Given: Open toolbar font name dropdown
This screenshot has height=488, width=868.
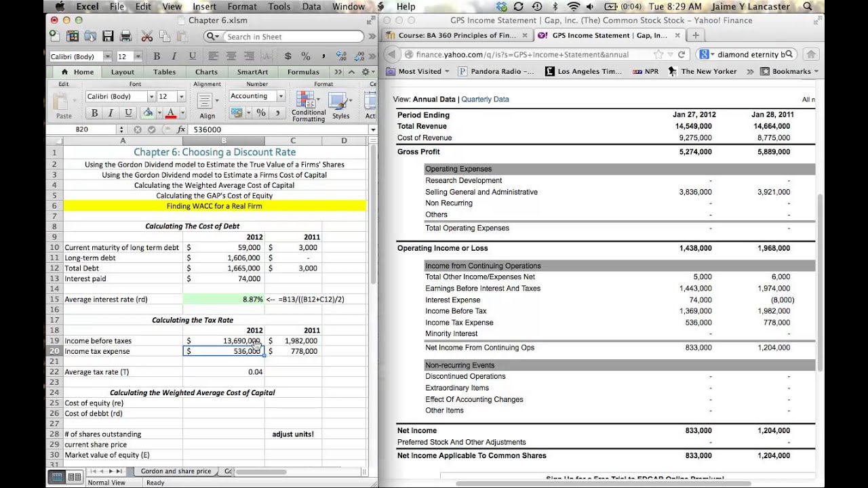Looking at the screenshot, I should click(x=108, y=57).
